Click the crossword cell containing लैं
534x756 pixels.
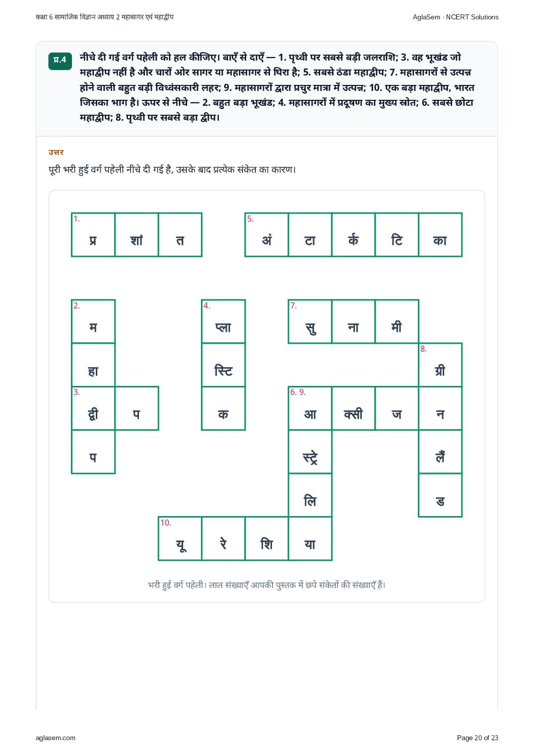[x=440, y=452]
